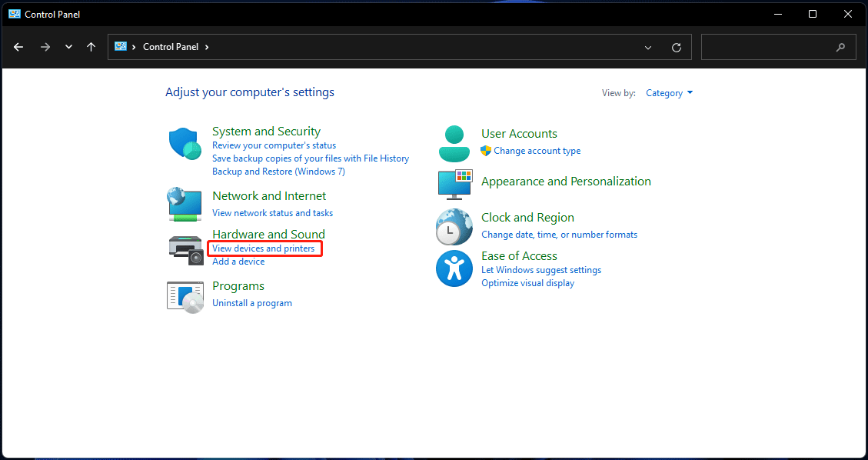
Task: Click the System and Security shield icon
Action: [185, 143]
